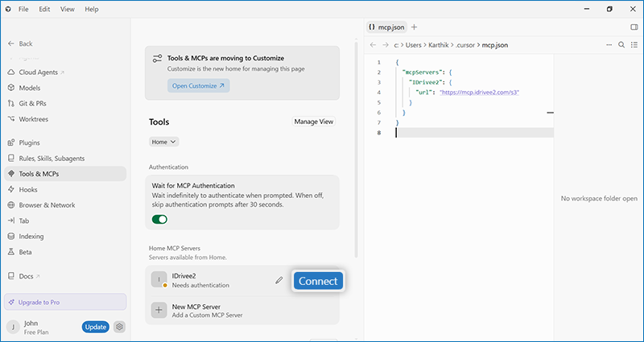
Task: Open Plugins settings section
Action: point(65,143)
